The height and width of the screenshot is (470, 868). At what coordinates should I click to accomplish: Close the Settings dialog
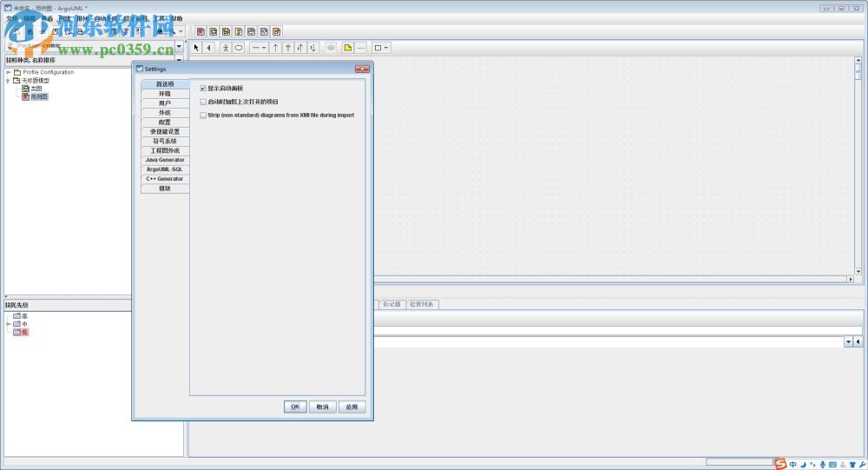[362, 69]
